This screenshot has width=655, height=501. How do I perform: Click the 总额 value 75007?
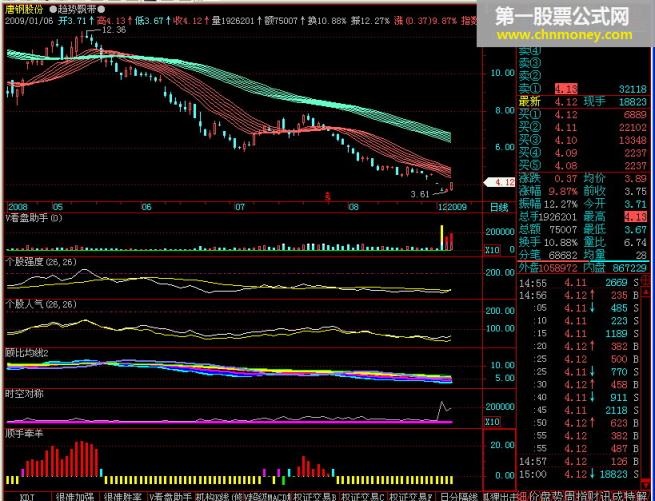pyautogui.click(x=564, y=230)
